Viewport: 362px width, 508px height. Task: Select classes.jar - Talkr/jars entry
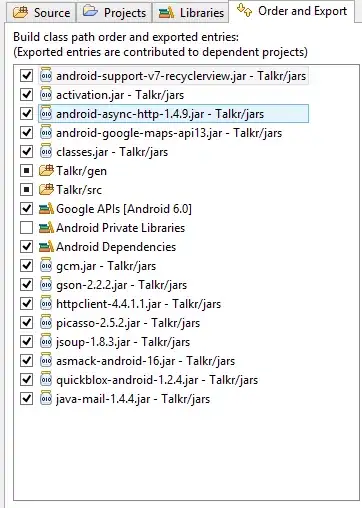click(112, 152)
